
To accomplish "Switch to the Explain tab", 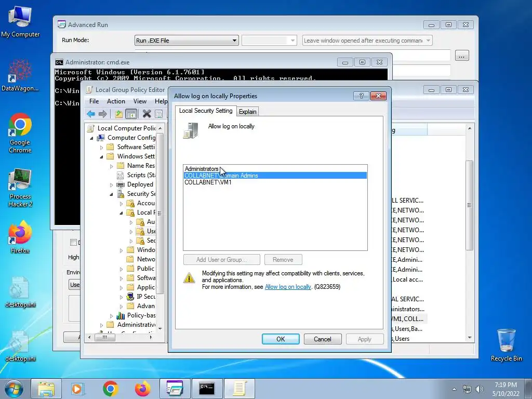I will (x=247, y=111).
